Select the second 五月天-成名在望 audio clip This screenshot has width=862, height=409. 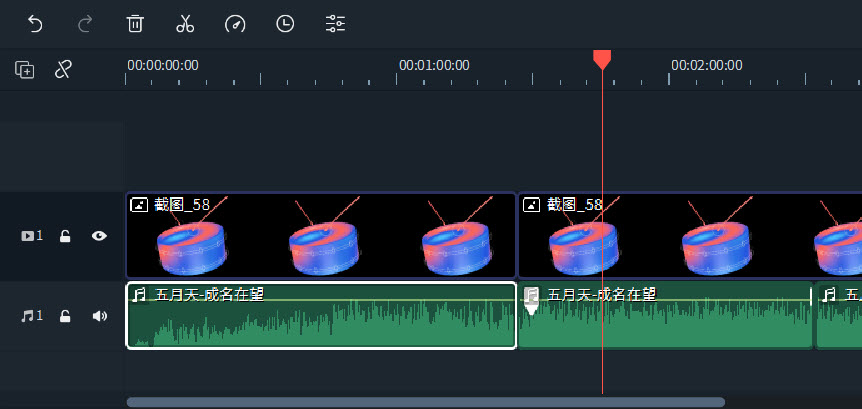click(x=665, y=316)
